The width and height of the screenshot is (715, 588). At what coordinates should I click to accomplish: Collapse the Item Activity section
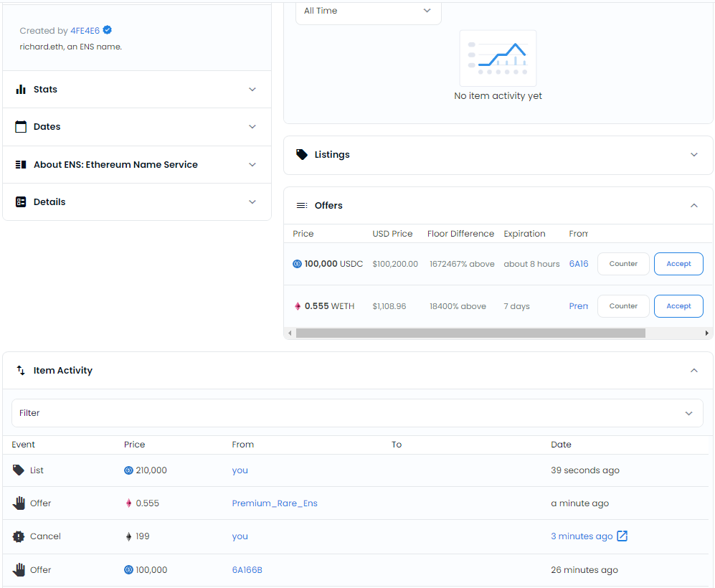coord(693,370)
